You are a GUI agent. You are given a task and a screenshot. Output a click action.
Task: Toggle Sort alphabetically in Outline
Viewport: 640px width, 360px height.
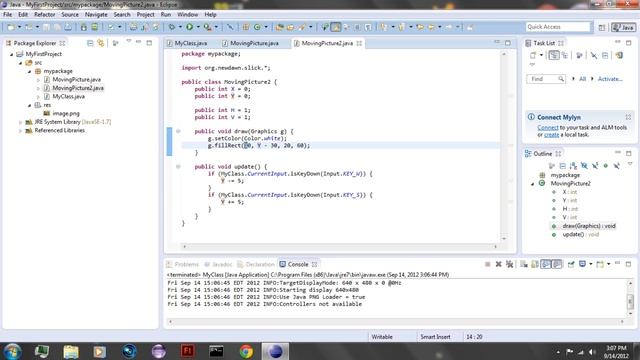click(573, 165)
